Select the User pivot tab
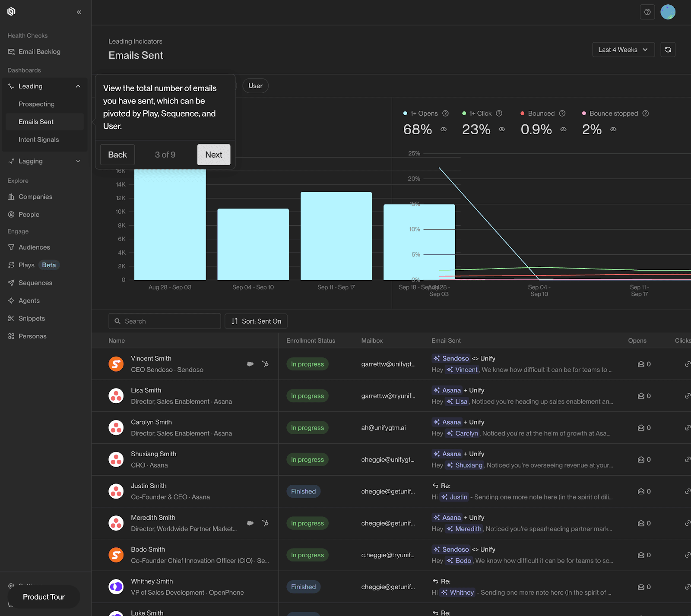This screenshot has width=691, height=616. pyautogui.click(x=255, y=86)
